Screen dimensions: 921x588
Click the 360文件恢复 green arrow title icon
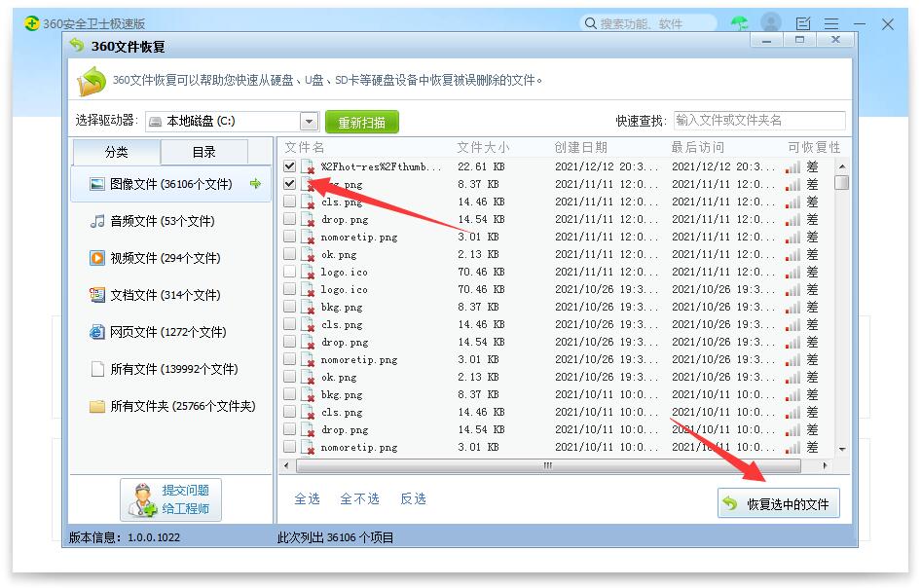pyautogui.click(x=76, y=45)
